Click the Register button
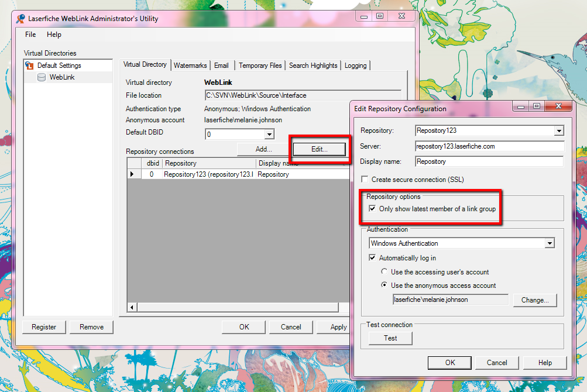The width and height of the screenshot is (587, 392). point(44,327)
